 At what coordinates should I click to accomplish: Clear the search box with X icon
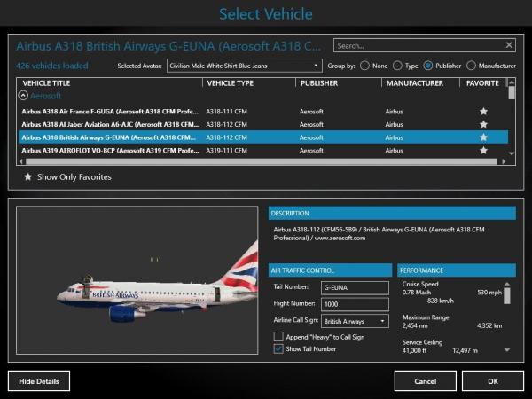509,45
